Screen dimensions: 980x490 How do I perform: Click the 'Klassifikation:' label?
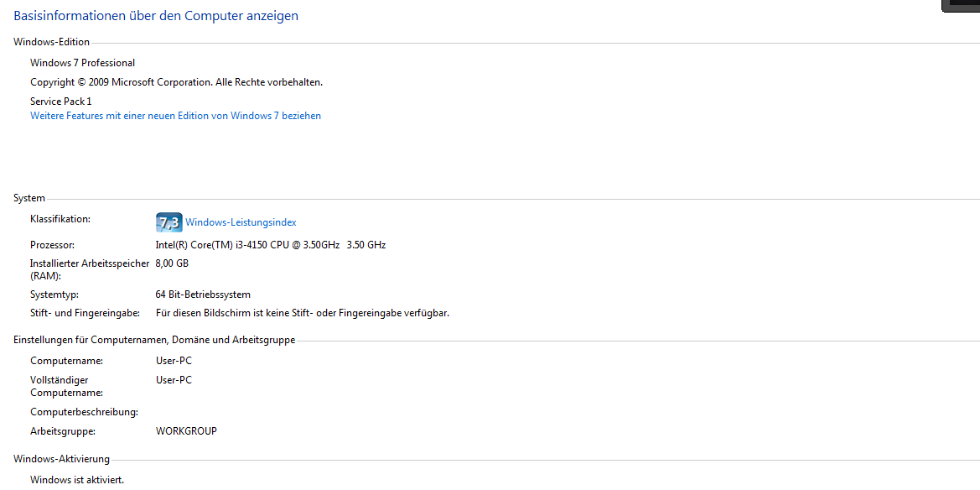60,219
